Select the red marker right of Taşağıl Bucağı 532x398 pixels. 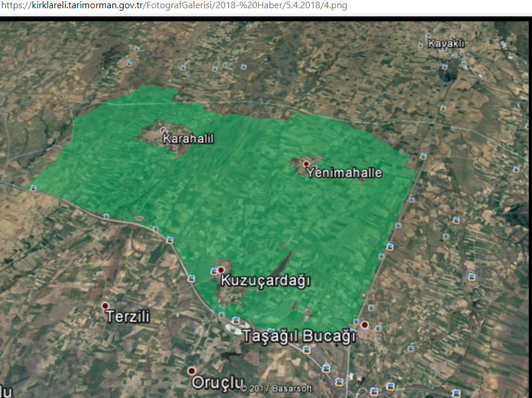pyautogui.click(x=364, y=325)
